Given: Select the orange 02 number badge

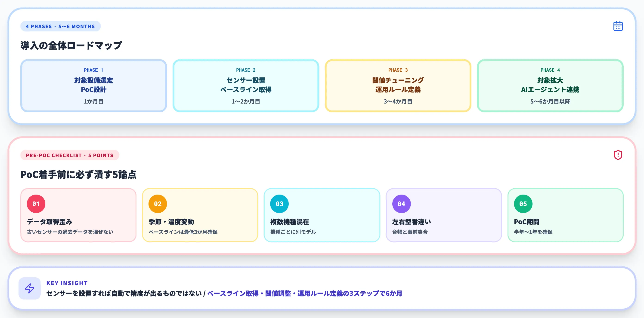Looking at the screenshot, I should coord(158,204).
